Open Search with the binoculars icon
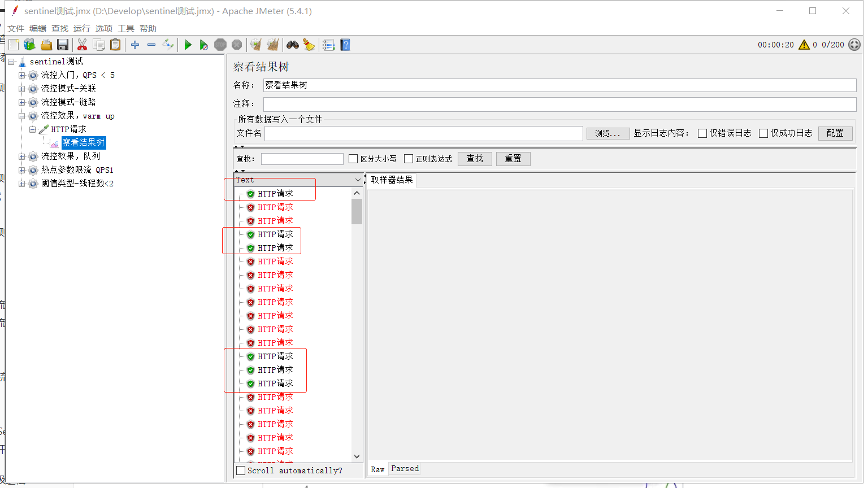Image resolution: width=868 pixels, height=488 pixels. click(x=293, y=45)
